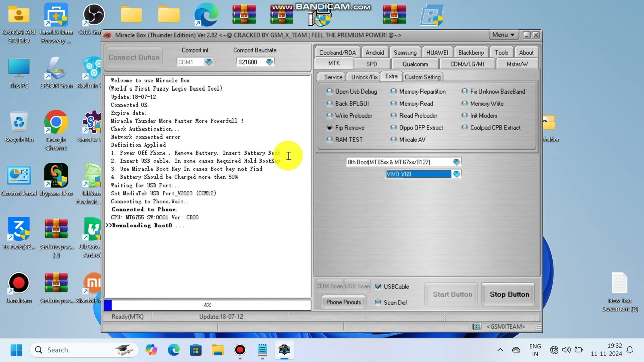Open the Custom Setting sub-tab
This screenshot has height=362, width=644.
(x=422, y=77)
